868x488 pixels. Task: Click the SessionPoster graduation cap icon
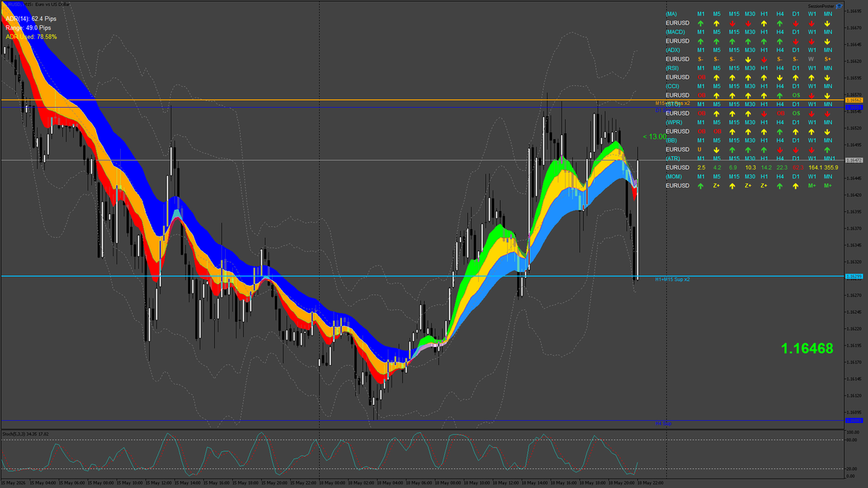point(840,6)
